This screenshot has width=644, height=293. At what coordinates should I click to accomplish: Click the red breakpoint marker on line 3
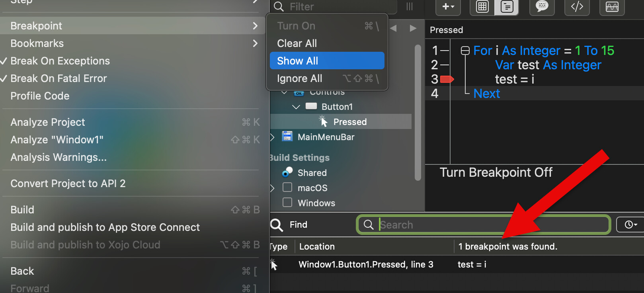click(447, 79)
